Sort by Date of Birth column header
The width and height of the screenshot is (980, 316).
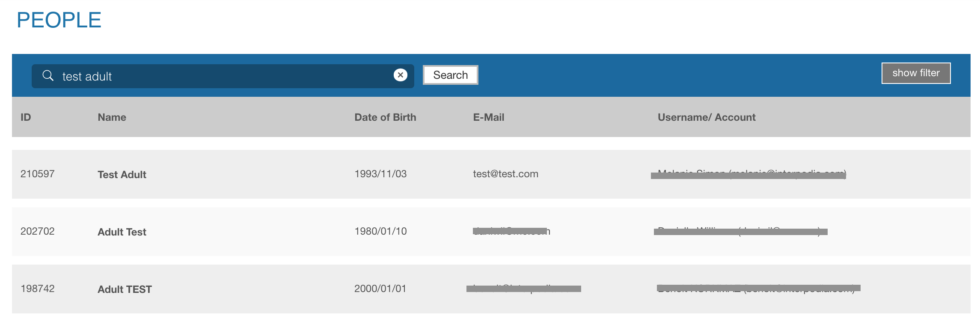point(385,117)
